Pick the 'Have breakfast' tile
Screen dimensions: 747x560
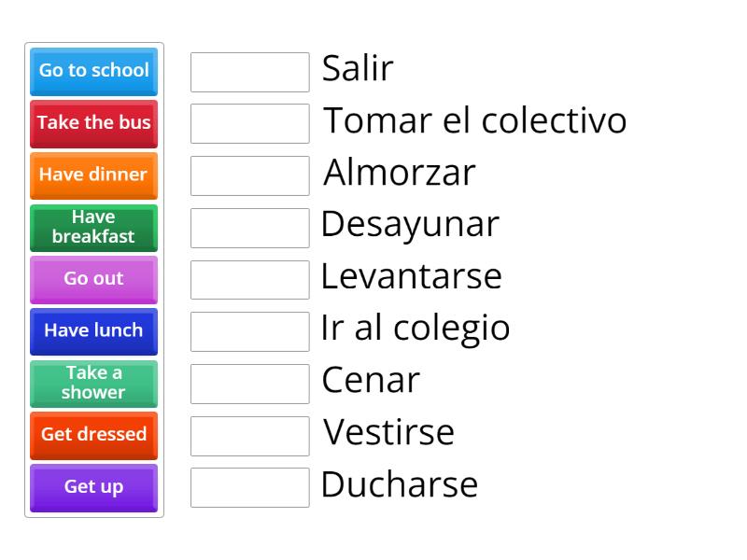(x=92, y=228)
